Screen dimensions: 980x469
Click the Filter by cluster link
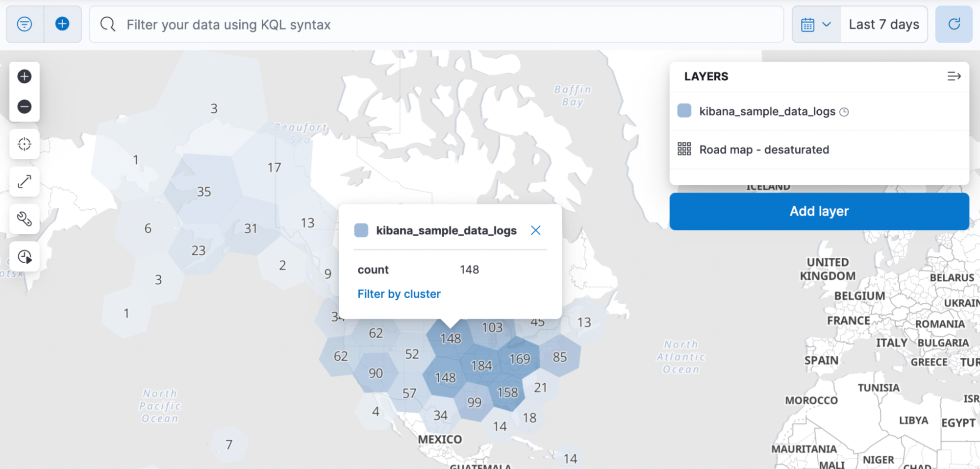tap(399, 294)
